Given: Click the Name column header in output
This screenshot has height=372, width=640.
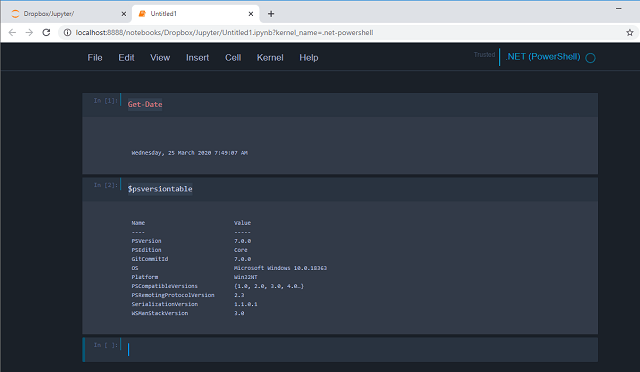Looking at the screenshot, I should tap(138, 223).
